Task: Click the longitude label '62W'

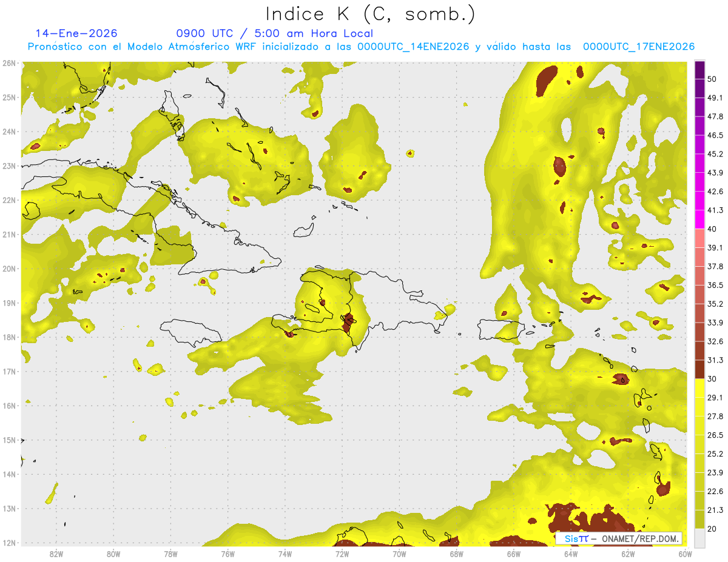Action: coord(628,554)
